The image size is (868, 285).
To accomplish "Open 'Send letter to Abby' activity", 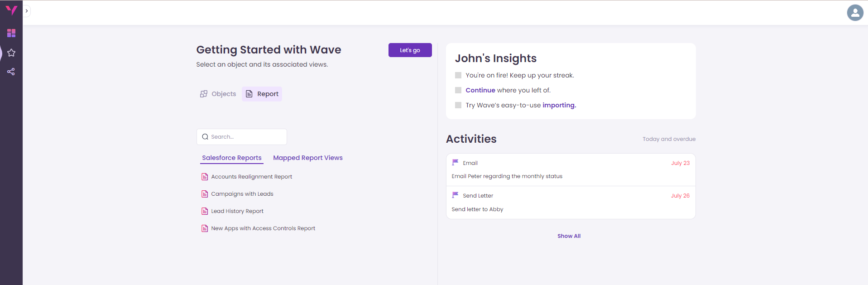I will 478,209.
